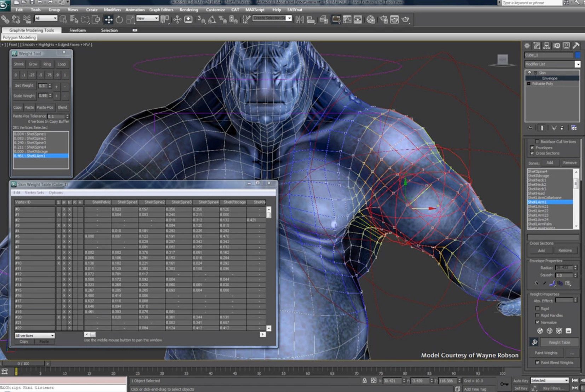Open the Utilities command panel tab

576,46
